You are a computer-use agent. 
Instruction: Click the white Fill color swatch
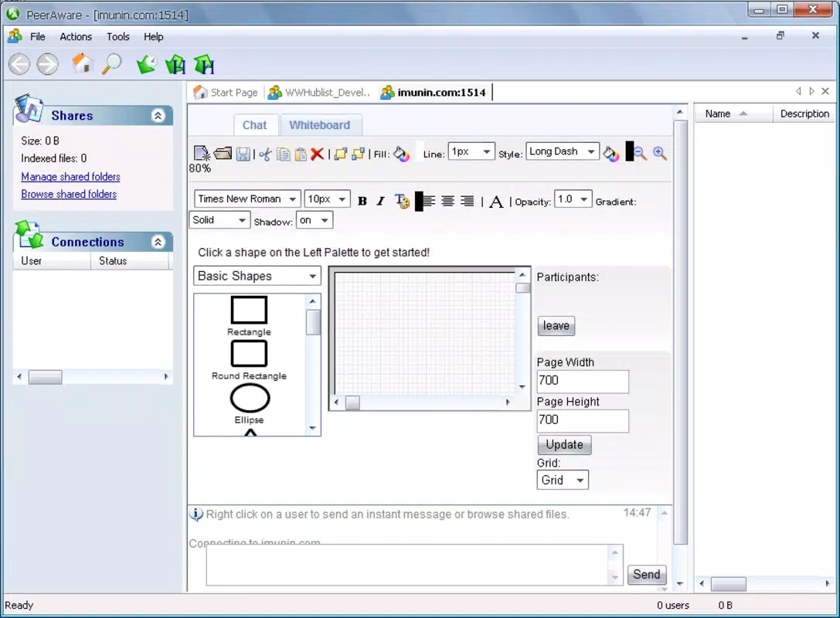point(420,151)
